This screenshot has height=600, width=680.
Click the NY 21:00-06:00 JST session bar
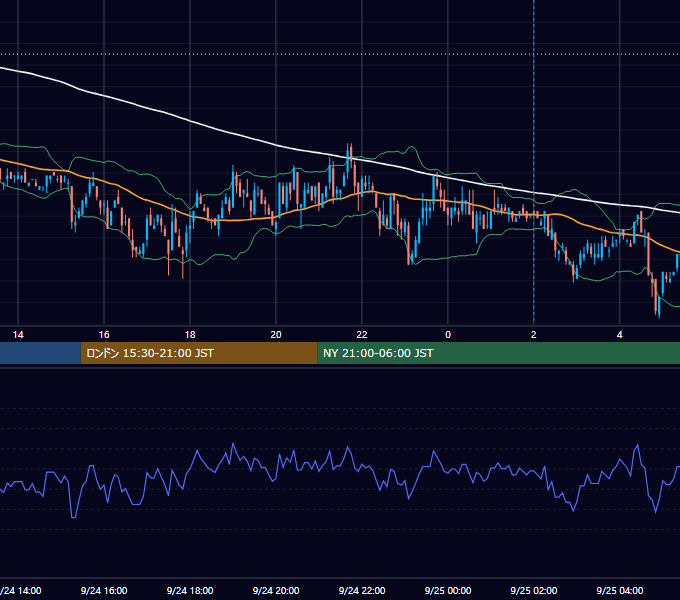tap(498, 353)
